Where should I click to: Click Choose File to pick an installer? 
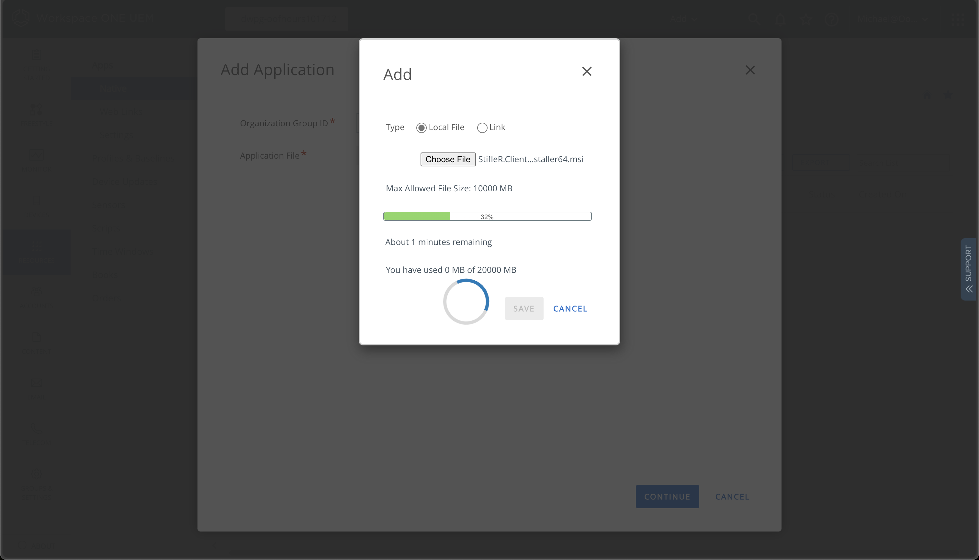(447, 159)
